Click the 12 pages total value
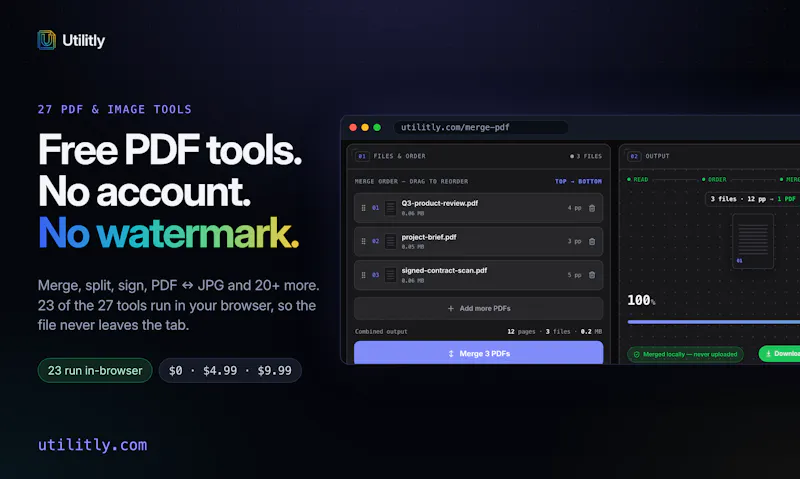The image size is (800, 479). 521,332
